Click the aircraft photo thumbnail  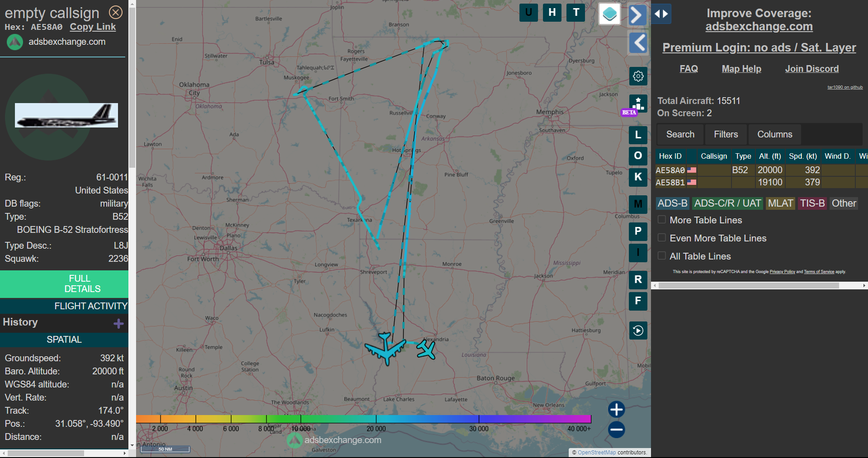(x=66, y=115)
